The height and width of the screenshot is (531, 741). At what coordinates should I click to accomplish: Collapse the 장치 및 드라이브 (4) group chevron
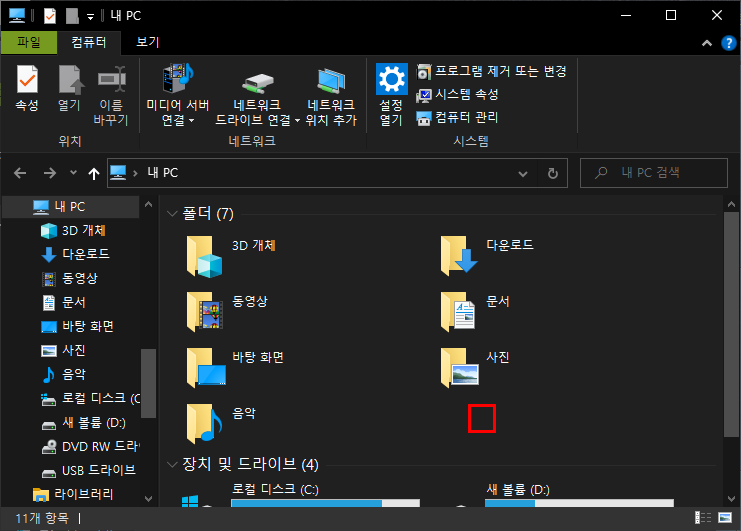[x=172, y=465]
